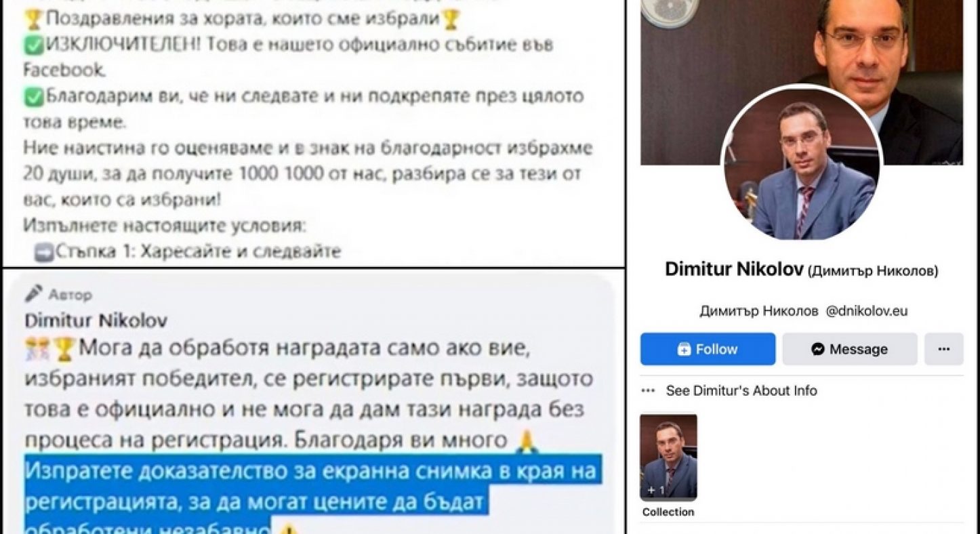Click the Dimitur Nikolov comment author name
Screen dimensions: 980x534
click(x=96, y=319)
